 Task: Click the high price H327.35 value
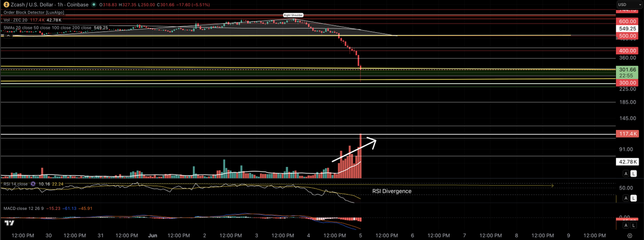[x=127, y=4]
